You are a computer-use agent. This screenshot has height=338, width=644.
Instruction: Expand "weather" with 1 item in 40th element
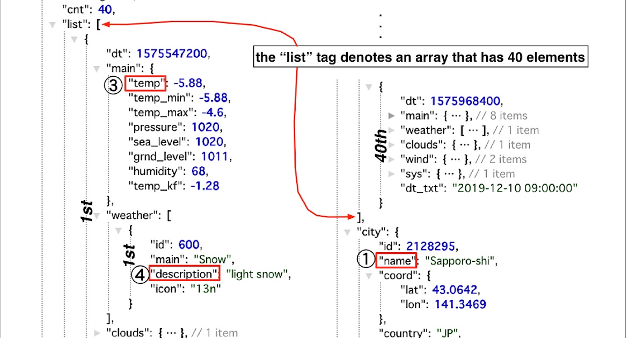coord(391,130)
